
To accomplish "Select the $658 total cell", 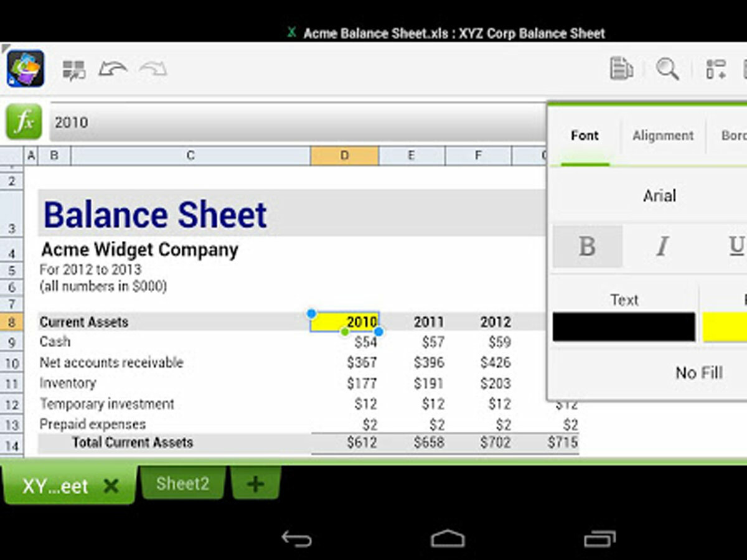I will [429, 443].
